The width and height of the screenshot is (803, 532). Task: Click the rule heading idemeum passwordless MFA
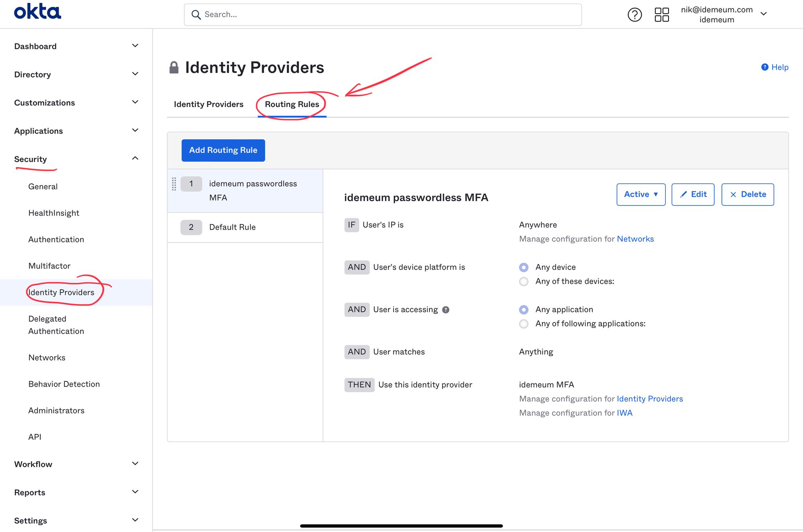pyautogui.click(x=416, y=198)
